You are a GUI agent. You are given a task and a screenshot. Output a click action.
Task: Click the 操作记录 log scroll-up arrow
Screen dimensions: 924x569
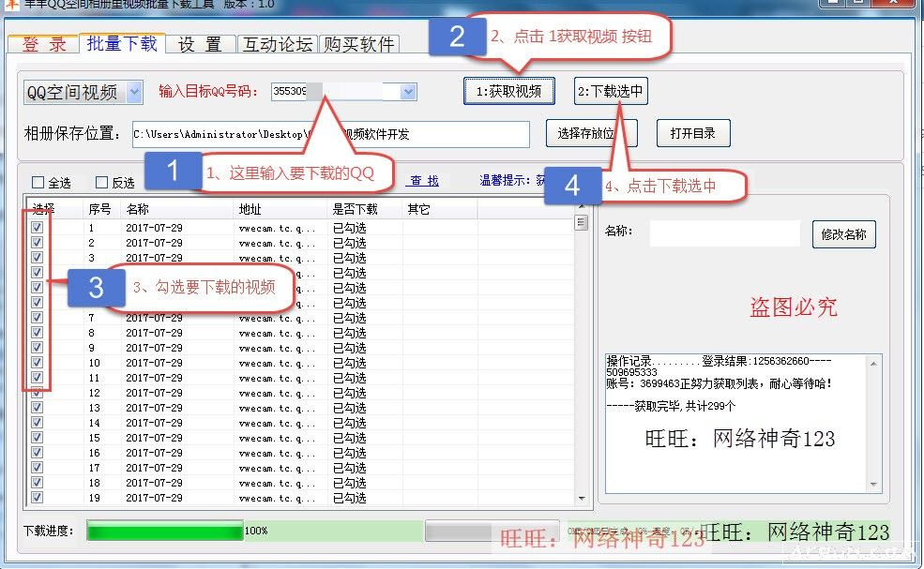tap(873, 364)
